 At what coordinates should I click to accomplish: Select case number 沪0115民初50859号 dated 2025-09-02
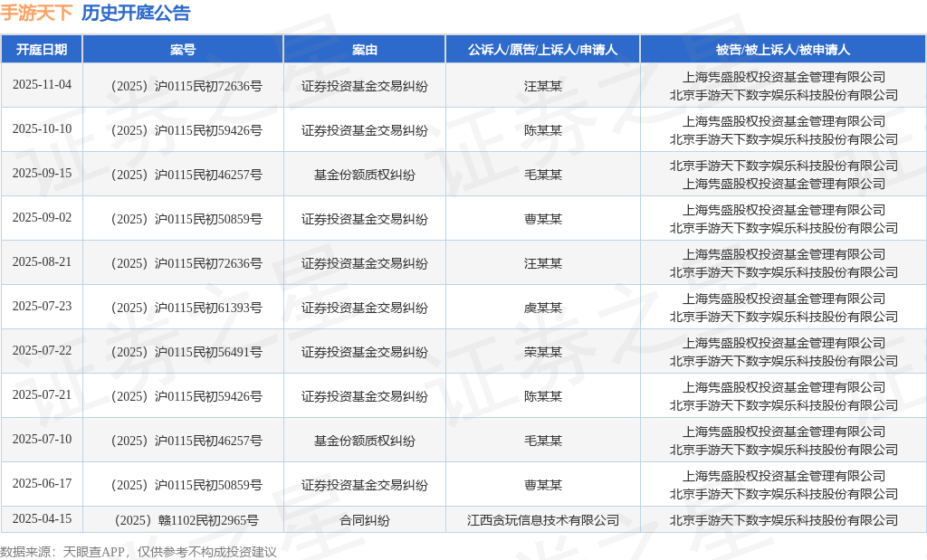pyautogui.click(x=186, y=219)
